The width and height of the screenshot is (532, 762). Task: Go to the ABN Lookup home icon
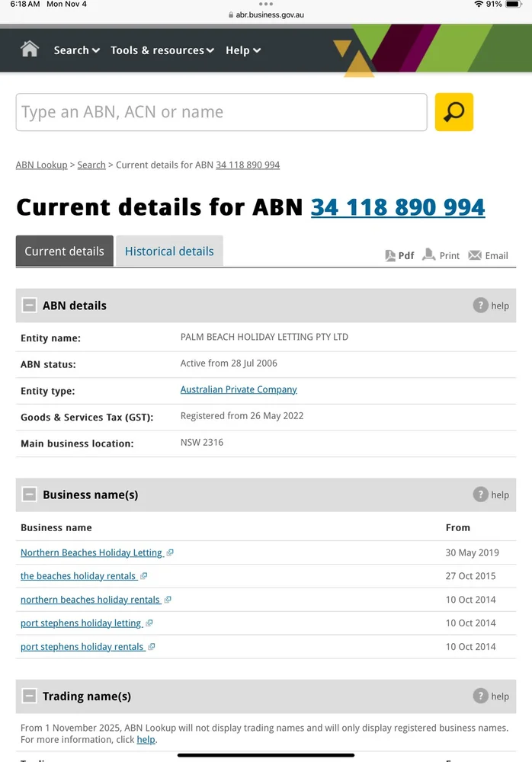click(30, 49)
